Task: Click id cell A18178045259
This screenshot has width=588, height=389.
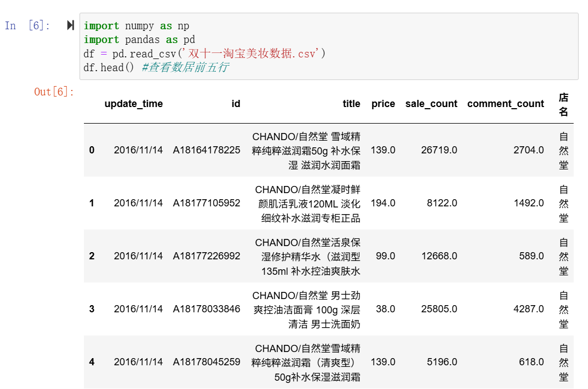Action: pos(206,362)
